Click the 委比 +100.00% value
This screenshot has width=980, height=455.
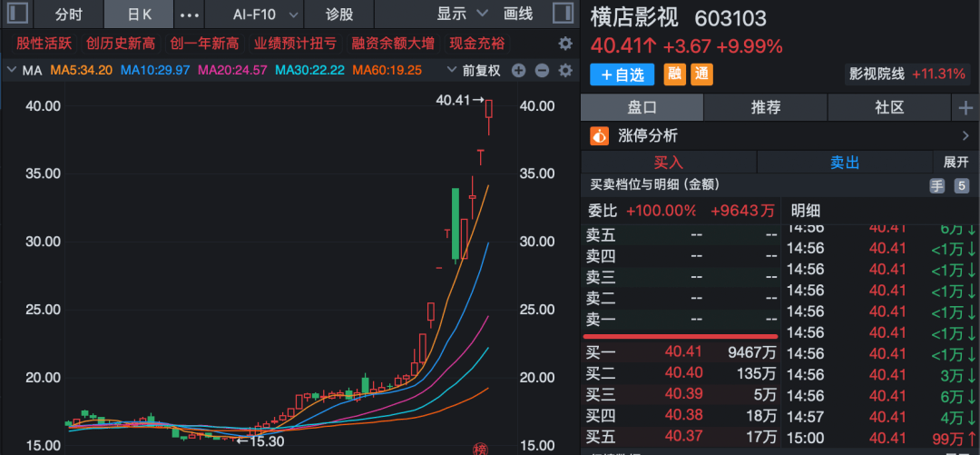coord(661,211)
